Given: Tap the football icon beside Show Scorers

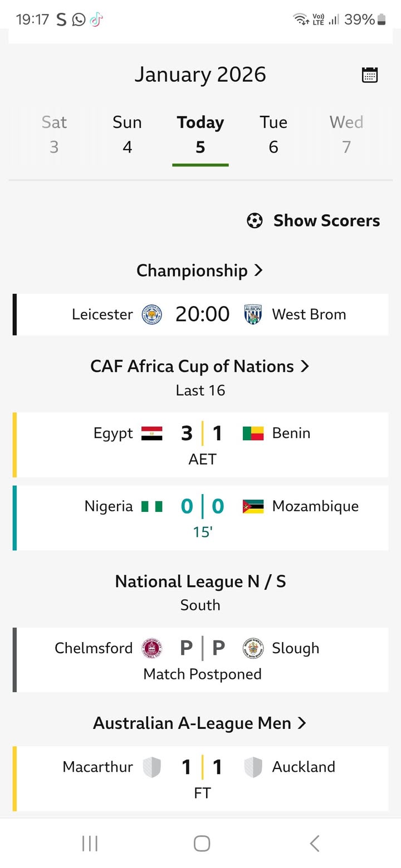Looking at the screenshot, I should (x=255, y=221).
